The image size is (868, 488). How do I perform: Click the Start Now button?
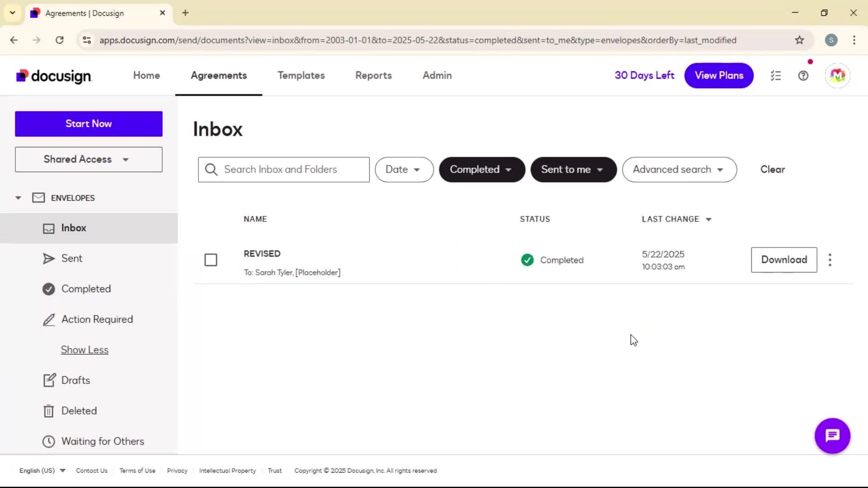pyautogui.click(x=89, y=124)
